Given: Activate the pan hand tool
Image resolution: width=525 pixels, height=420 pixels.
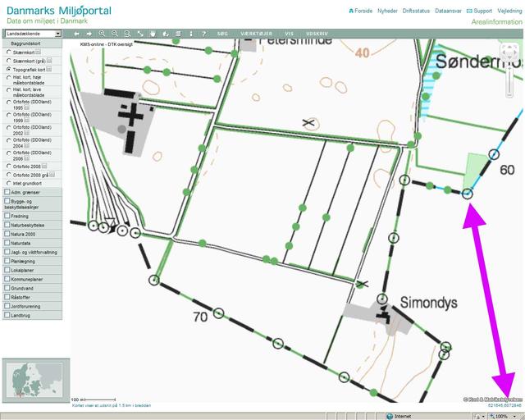Looking at the screenshot, I should click(x=153, y=34).
